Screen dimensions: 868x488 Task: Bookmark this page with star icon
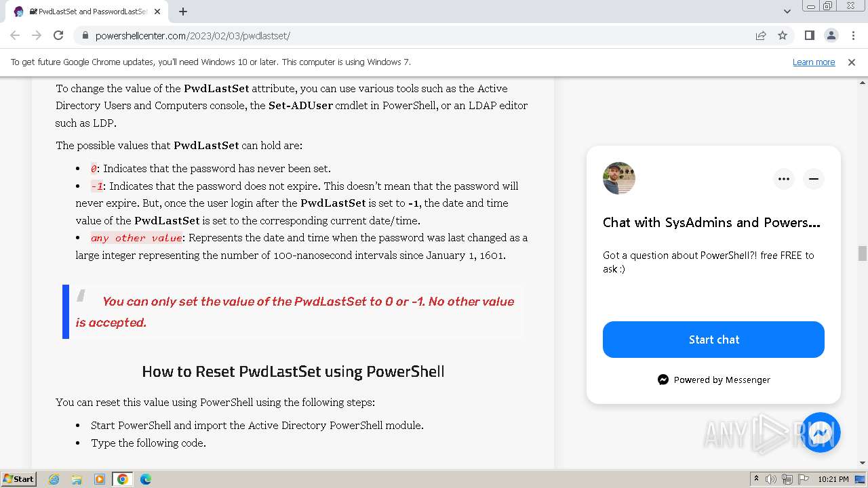pyautogui.click(x=783, y=35)
